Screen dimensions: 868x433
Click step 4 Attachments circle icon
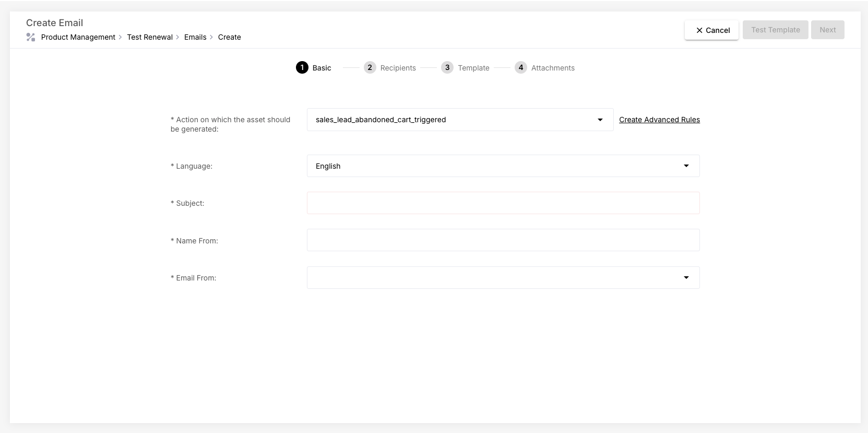click(520, 67)
